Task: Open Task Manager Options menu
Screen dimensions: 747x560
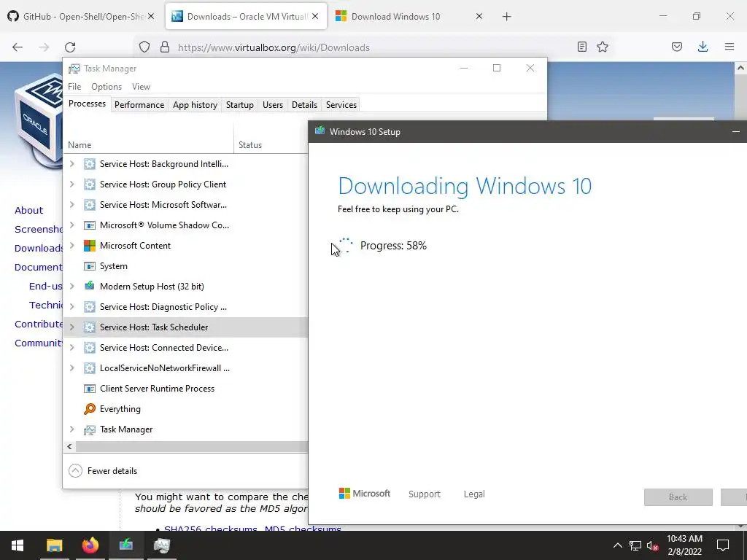Action: click(107, 87)
